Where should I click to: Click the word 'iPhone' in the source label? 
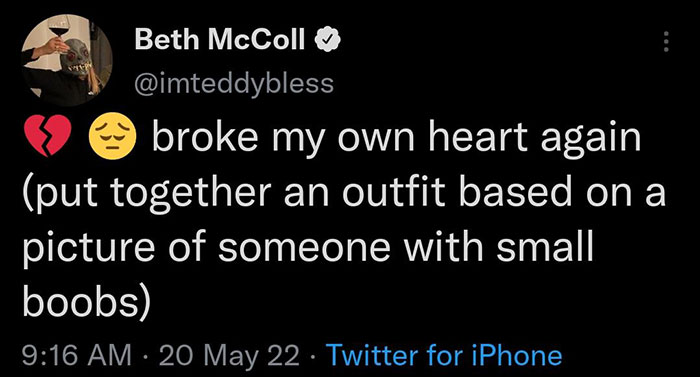(x=517, y=356)
